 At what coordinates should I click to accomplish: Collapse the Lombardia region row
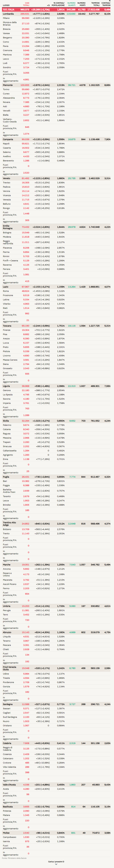8,14
